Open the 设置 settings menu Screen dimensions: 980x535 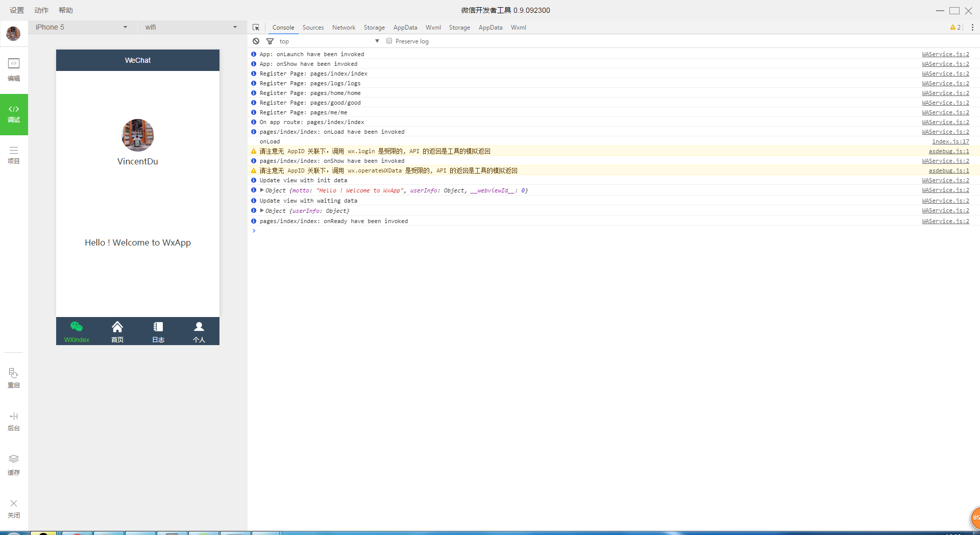pyautogui.click(x=17, y=10)
